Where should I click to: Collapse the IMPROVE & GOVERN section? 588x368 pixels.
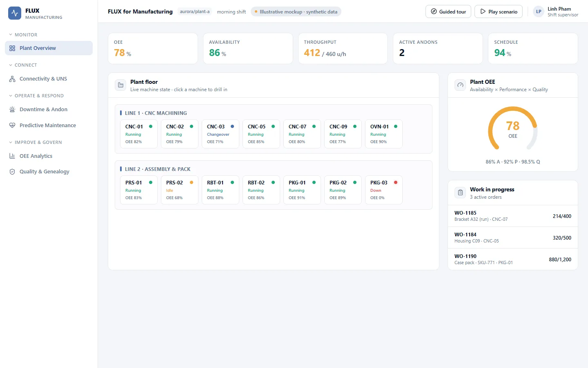click(36, 142)
